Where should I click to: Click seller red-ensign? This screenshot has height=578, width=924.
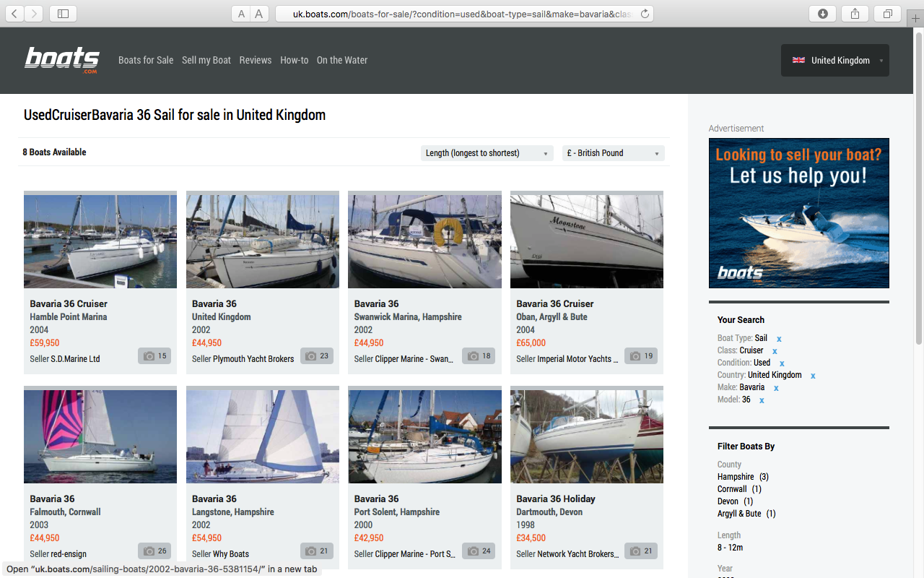pos(69,554)
